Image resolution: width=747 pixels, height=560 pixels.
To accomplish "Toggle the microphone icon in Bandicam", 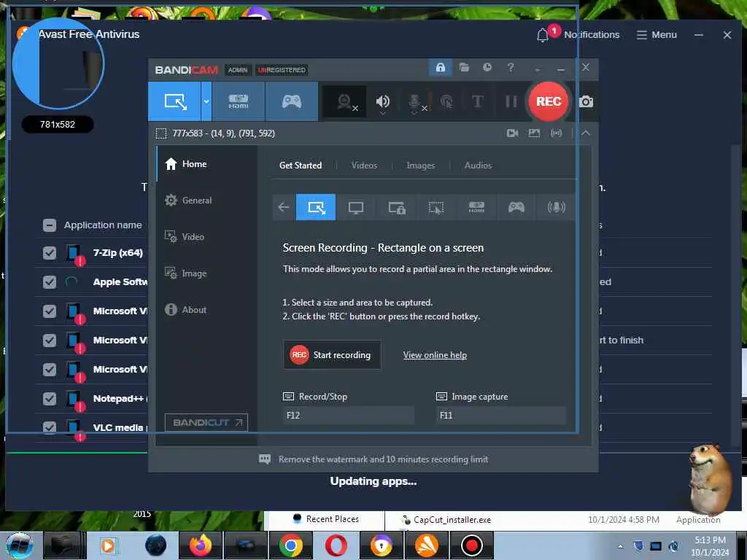I will pyautogui.click(x=415, y=102).
